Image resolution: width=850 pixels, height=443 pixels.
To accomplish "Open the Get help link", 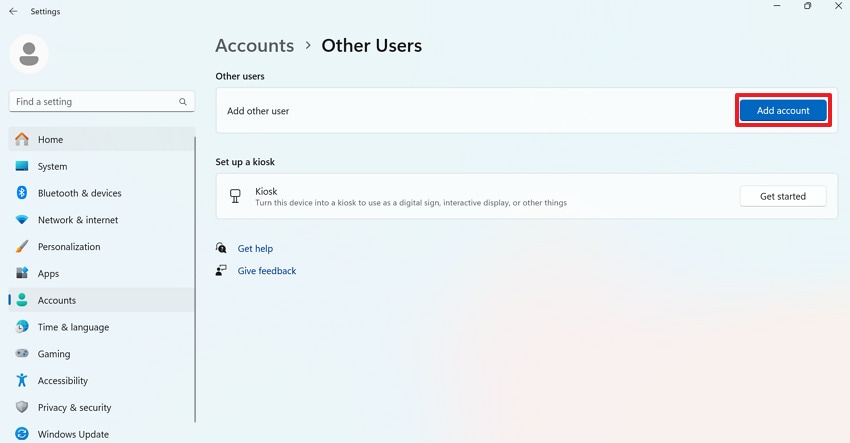I will pyautogui.click(x=255, y=248).
